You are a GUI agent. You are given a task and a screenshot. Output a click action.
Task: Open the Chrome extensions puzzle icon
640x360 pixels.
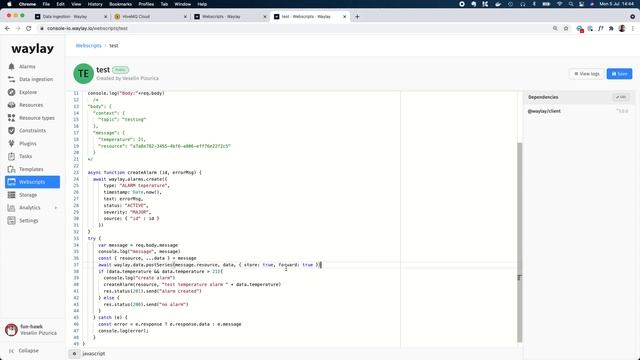[x=611, y=29]
